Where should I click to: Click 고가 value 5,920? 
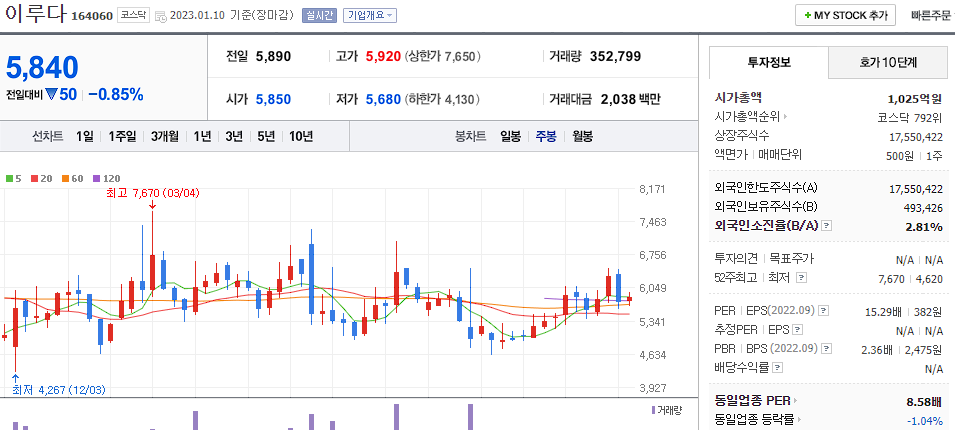383,57
